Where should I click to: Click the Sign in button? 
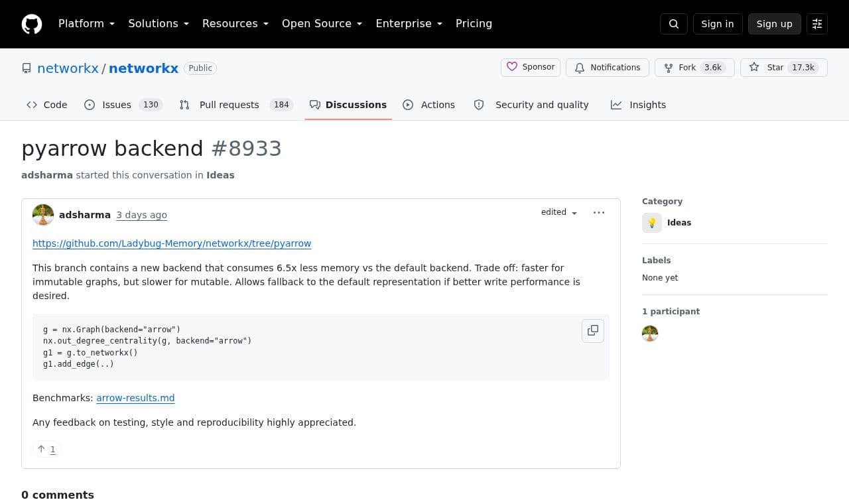[x=718, y=24]
